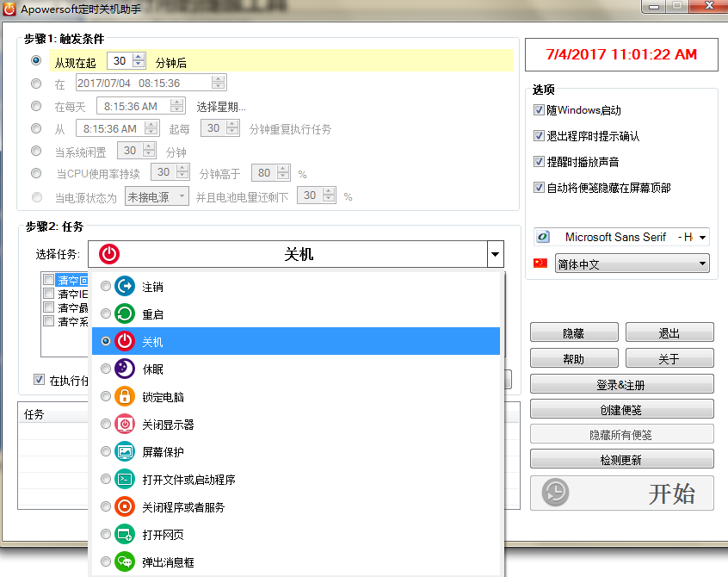This screenshot has height=577, width=728.
Task: Click the 当系统闲置 minutes spinner
Action: pyautogui.click(x=148, y=150)
